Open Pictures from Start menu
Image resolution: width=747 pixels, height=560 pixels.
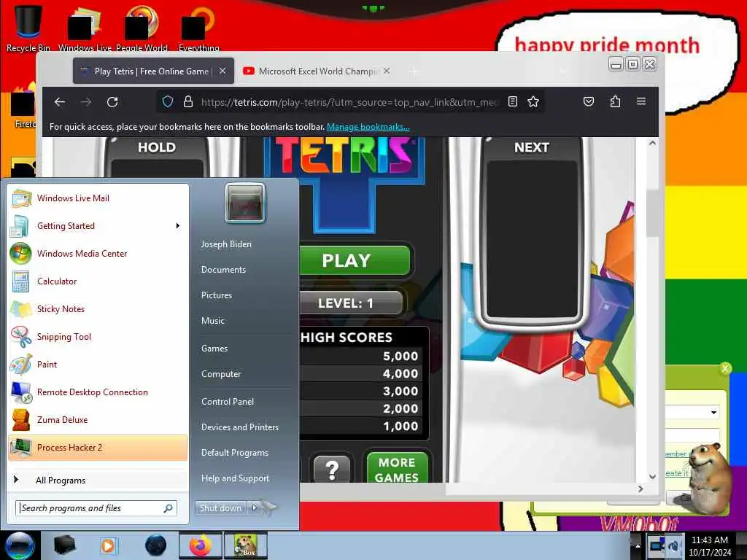coord(217,295)
